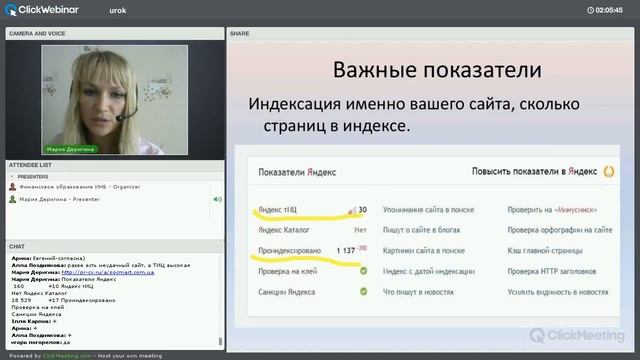Click Усилить видимость в новостях link
Viewport: 640px width, 360px height.
558,292
